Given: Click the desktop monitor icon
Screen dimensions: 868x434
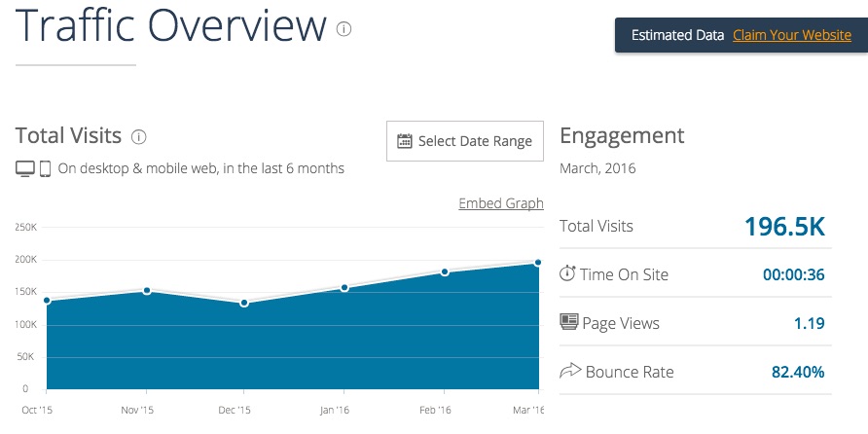Looking at the screenshot, I should pos(25,169).
